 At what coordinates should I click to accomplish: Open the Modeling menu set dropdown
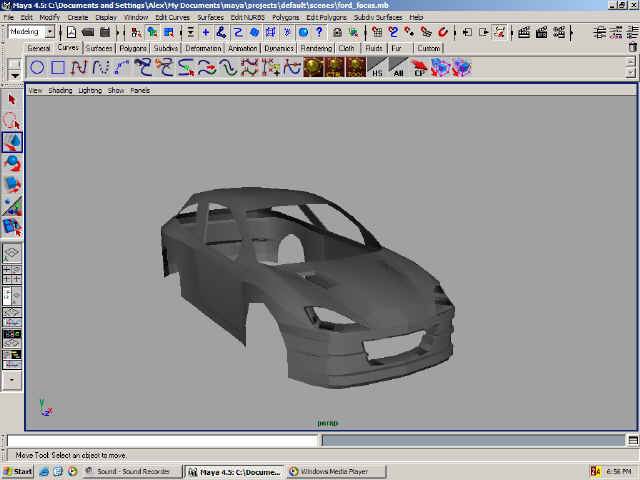50,32
